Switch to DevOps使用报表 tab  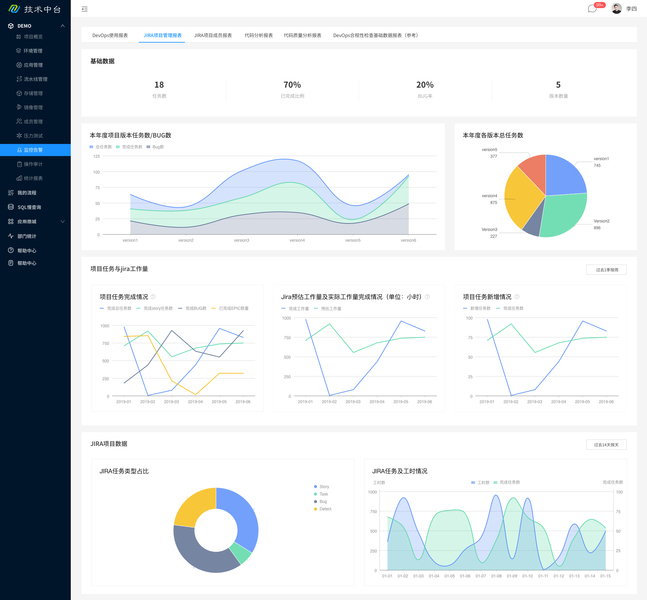[x=110, y=35]
